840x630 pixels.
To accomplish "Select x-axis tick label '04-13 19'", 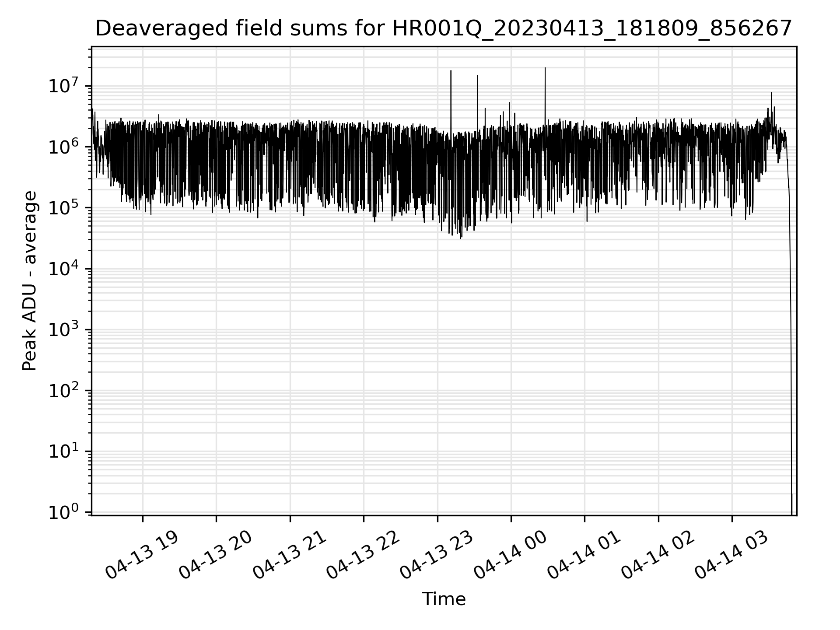I will tap(142, 555).
